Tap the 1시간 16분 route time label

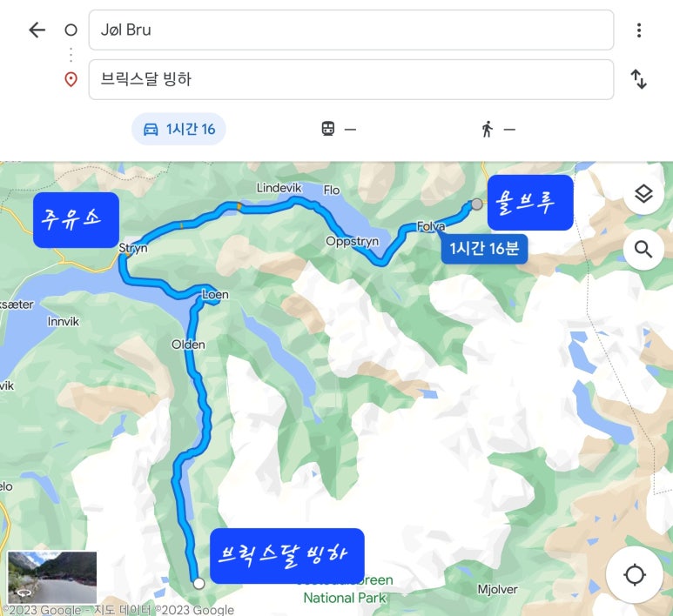click(484, 249)
